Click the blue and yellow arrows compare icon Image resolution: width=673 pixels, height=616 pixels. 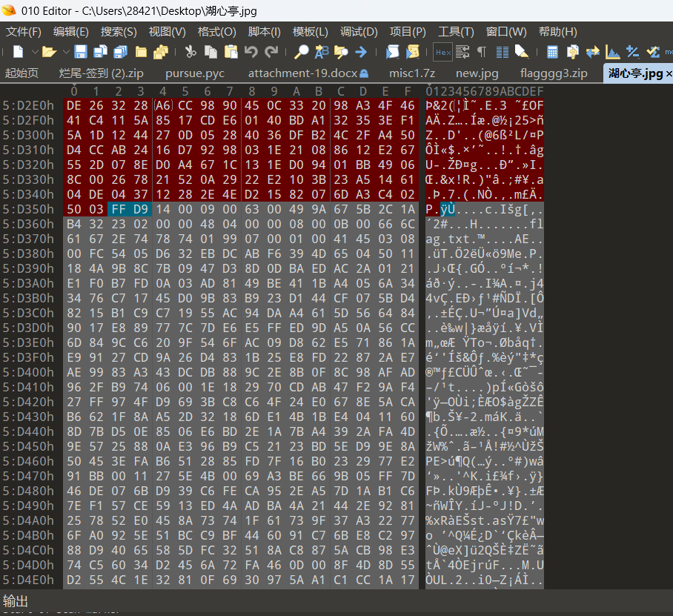593,52
